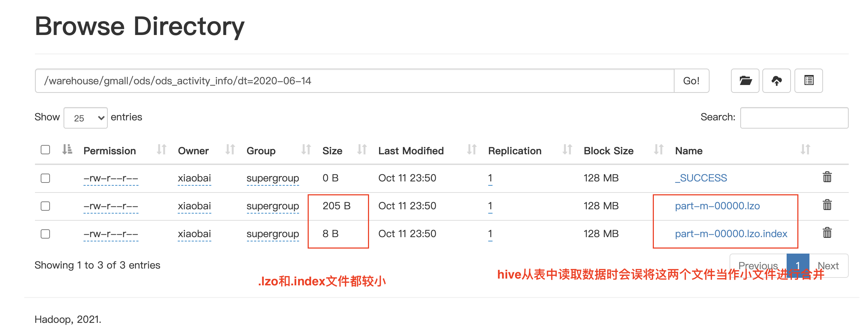Screen dimensions: 868x330
Task: Select page 1 in pagination
Action: pyautogui.click(x=798, y=266)
